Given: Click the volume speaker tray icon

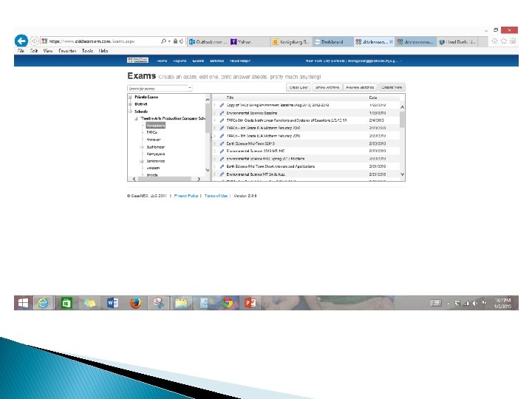Looking at the screenshot, I should pos(475,304).
